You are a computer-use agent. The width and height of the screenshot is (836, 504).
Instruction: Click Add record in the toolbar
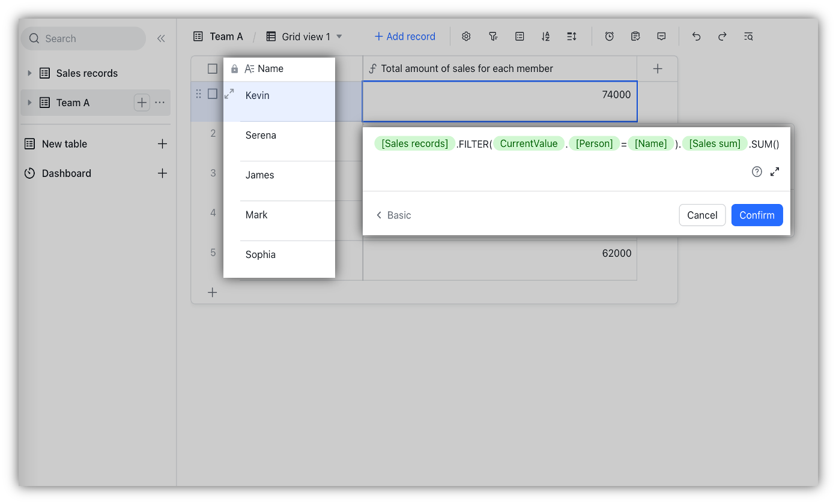(405, 37)
